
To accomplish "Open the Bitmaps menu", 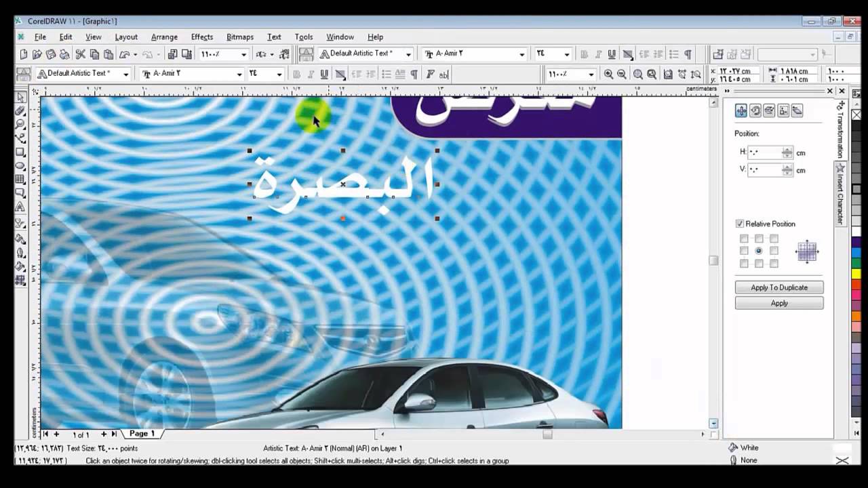I will click(240, 37).
